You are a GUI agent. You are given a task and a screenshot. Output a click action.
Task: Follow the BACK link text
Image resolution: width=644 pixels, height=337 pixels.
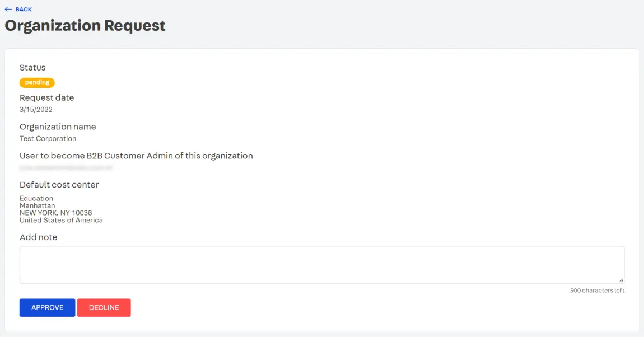pyautogui.click(x=24, y=10)
